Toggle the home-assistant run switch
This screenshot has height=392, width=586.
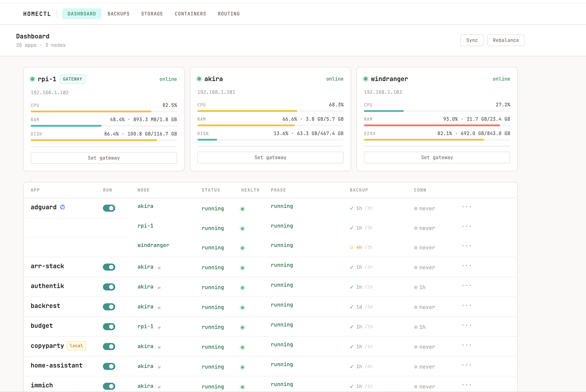click(109, 366)
